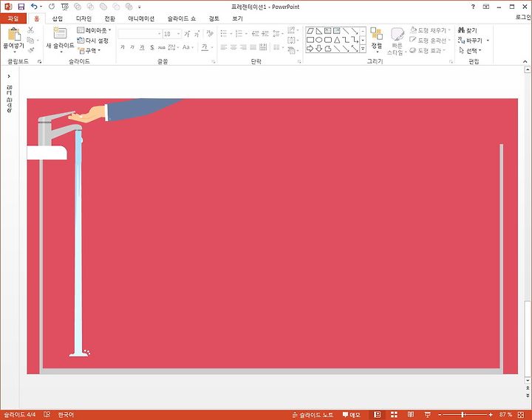The height and width of the screenshot is (420, 532).
Task: Open the 정렬 (Arrange) menu
Action: click(x=377, y=39)
